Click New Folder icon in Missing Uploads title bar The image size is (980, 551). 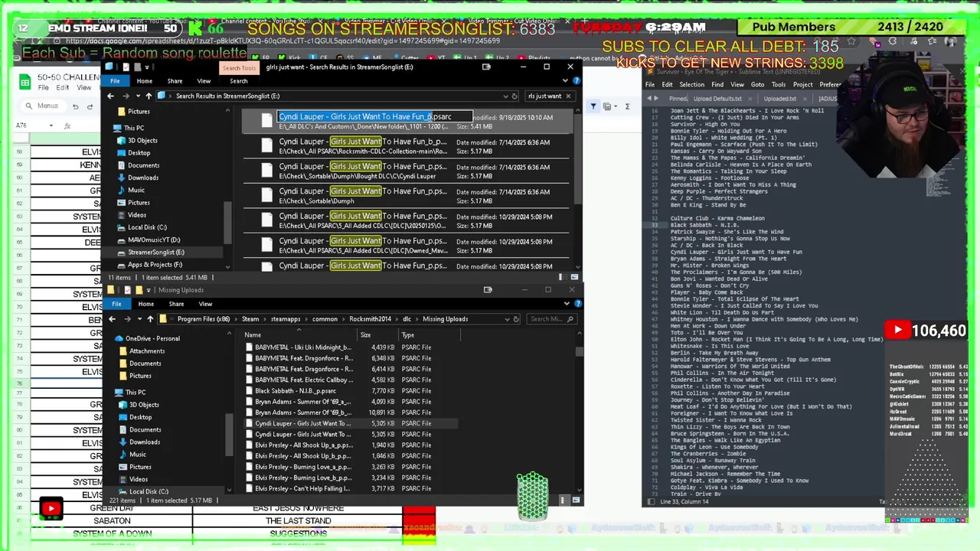pyautogui.click(x=139, y=290)
